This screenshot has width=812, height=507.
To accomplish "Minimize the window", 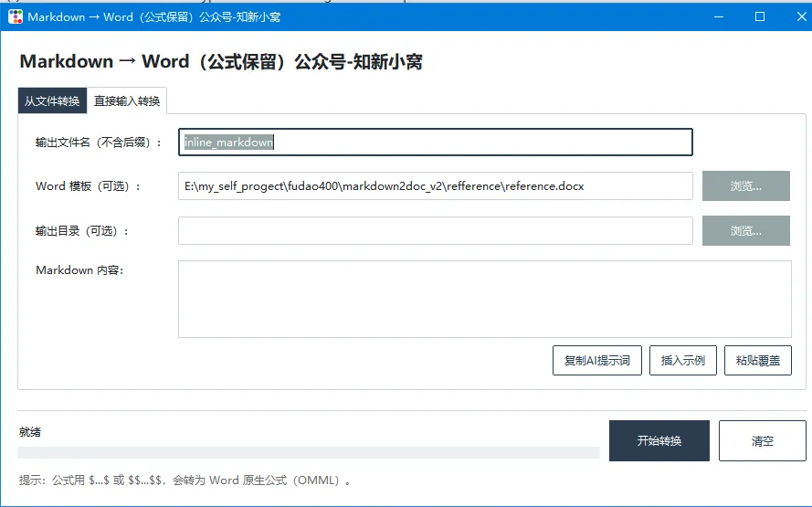I will pyautogui.click(x=719, y=16).
